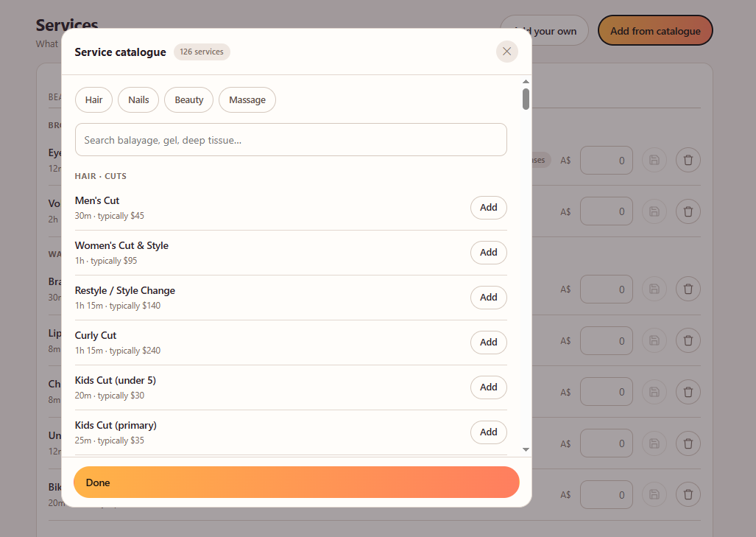This screenshot has width=756, height=537.
Task: Delete the Vo… service row
Action: (688, 211)
